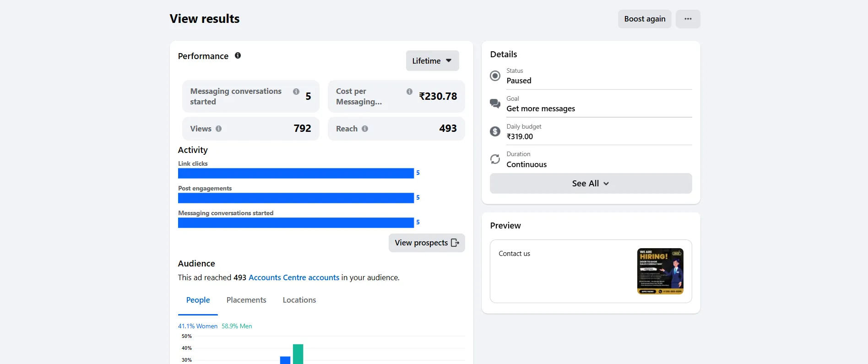Click the Link clicks progress bar
Screen dimensions: 868x364
296,173
